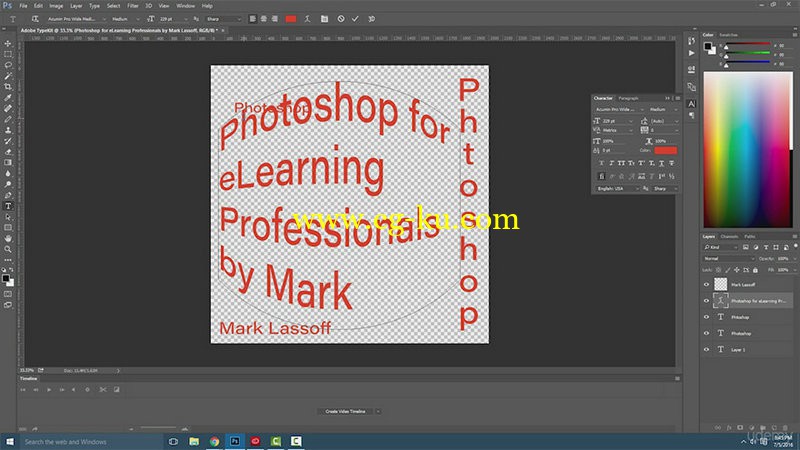Click the Create Warped Text icon
Viewport: 800px width, 450px height.
307,19
